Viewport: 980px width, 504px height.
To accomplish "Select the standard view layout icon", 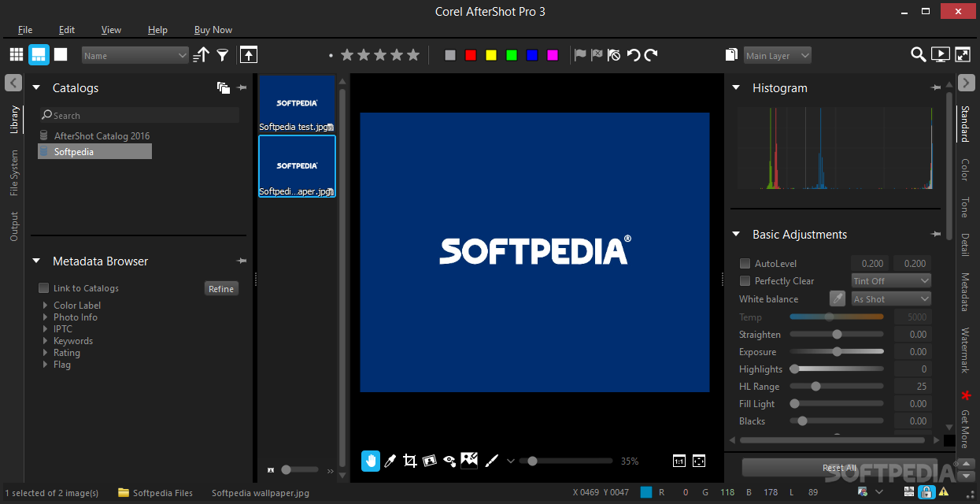I will tap(39, 54).
